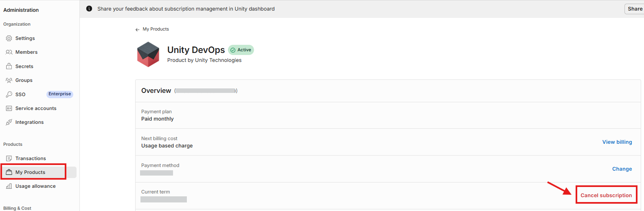Click the SSO key icon
Viewport: 644px width, 211px height.
pos(9,94)
